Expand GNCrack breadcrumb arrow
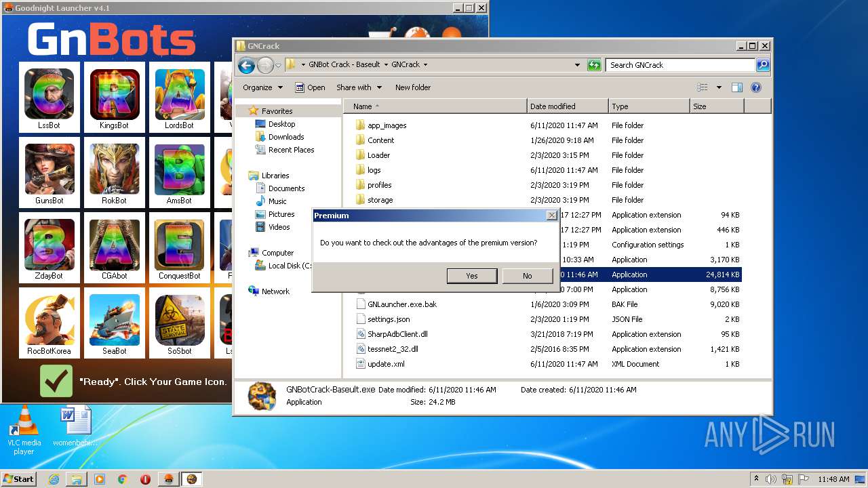Image resolution: width=868 pixels, height=488 pixels. [x=425, y=65]
